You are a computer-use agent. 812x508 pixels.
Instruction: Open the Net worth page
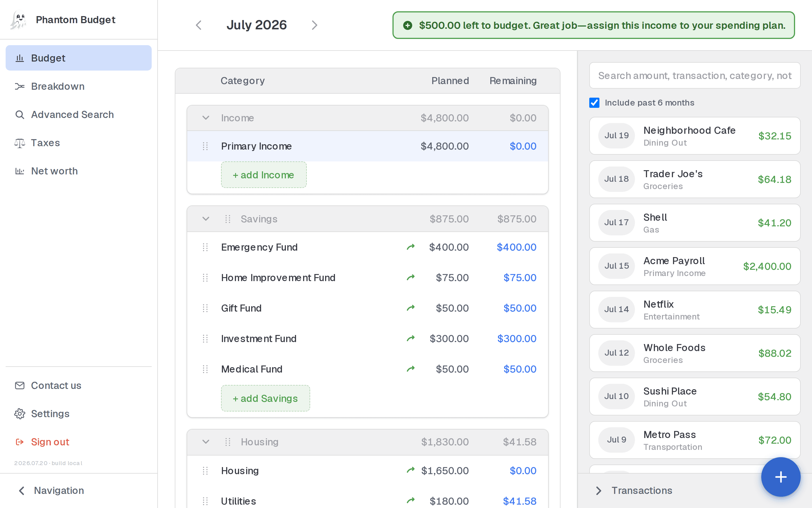point(78,171)
